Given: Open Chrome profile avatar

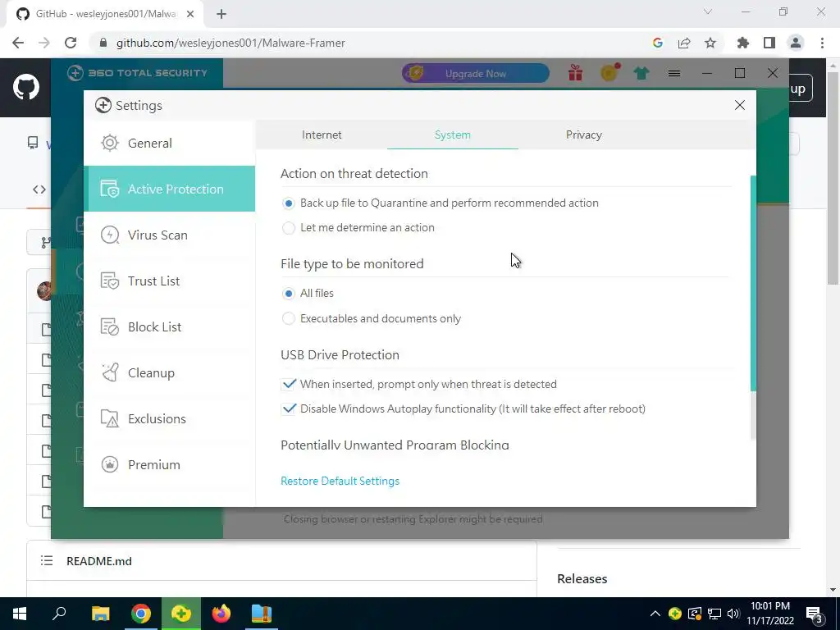Looking at the screenshot, I should [x=796, y=43].
